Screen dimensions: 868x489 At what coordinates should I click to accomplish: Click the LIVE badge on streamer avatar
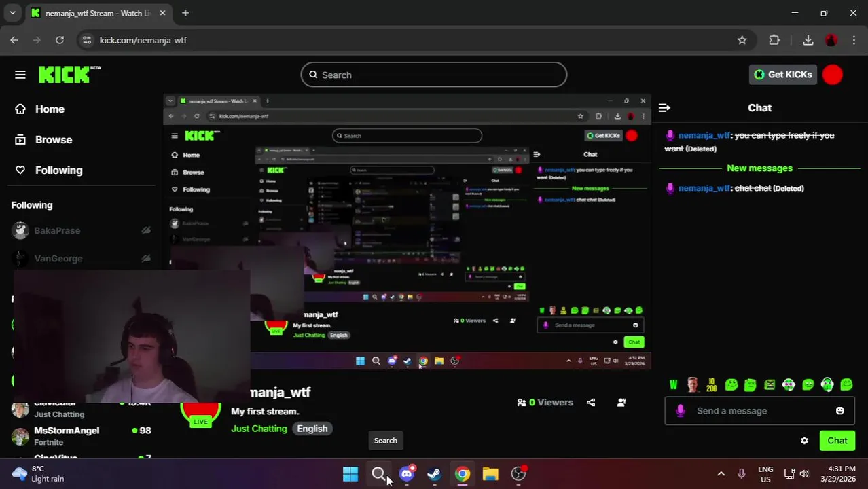coord(200,422)
